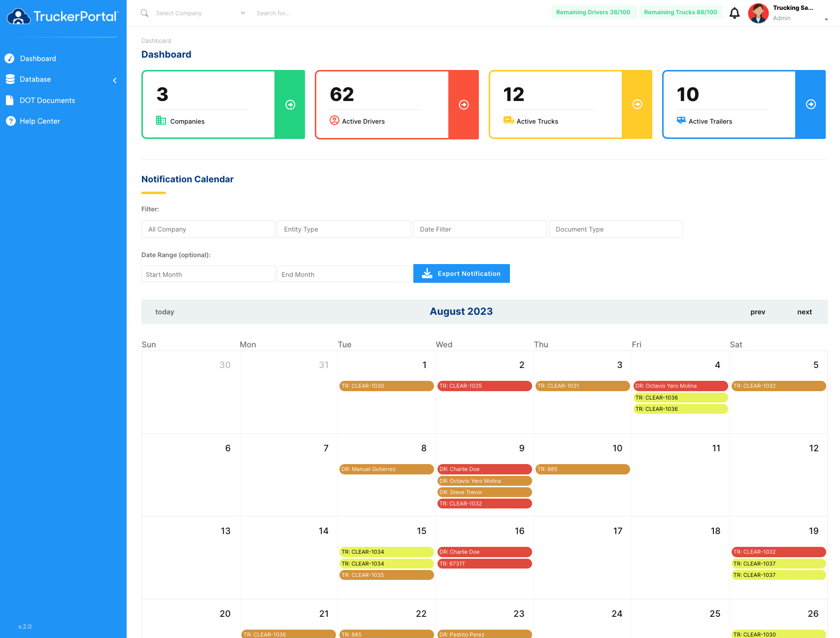
Task: Open the user account dropdown arrow
Action: coord(826,19)
